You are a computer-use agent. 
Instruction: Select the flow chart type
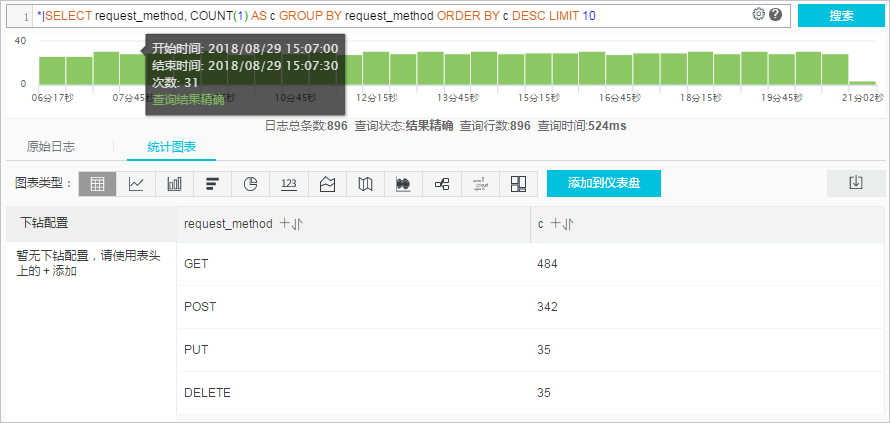click(404, 184)
